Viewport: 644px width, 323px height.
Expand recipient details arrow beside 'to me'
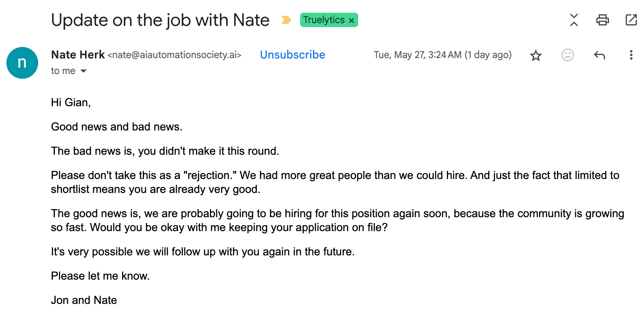pos(83,71)
